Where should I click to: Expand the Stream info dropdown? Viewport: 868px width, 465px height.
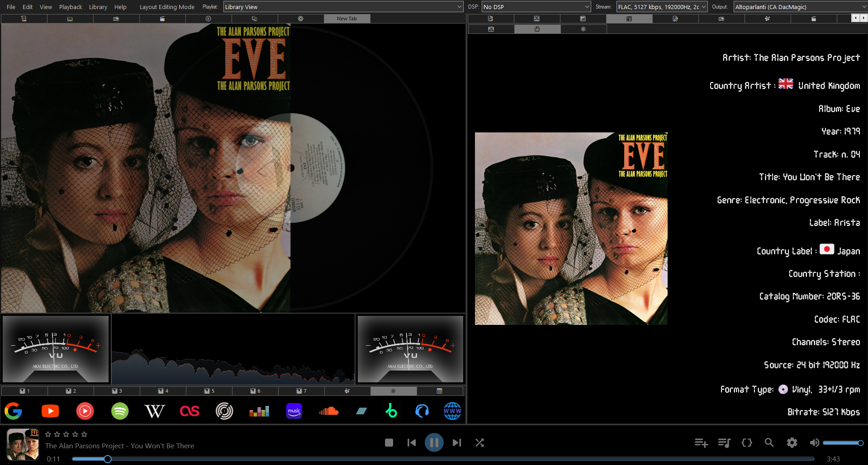(662, 7)
